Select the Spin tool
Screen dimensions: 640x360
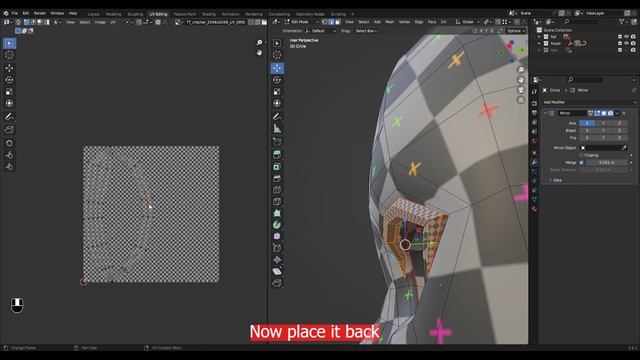(x=277, y=225)
